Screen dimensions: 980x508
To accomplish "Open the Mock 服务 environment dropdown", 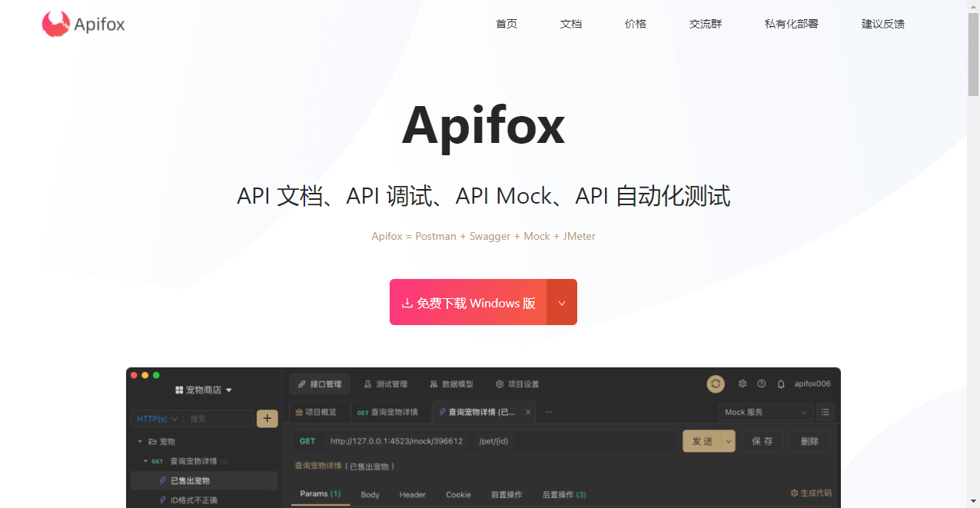I will point(766,412).
